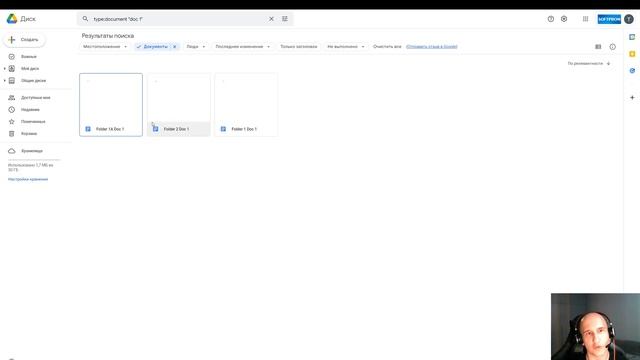This screenshot has height=360, width=640.
Task: Open Помеченные (Starred) in the sidebar
Action: (x=33, y=122)
